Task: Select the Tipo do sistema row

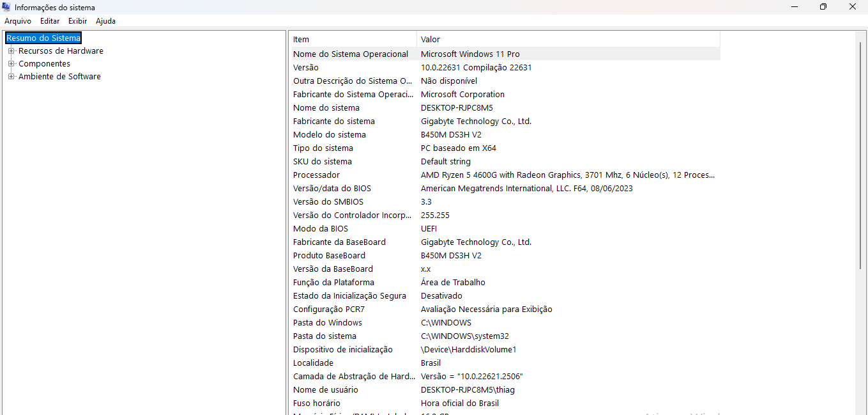Action: click(505, 148)
